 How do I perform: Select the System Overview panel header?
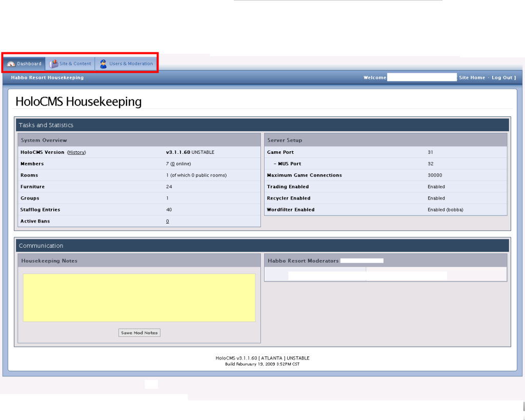(x=44, y=140)
